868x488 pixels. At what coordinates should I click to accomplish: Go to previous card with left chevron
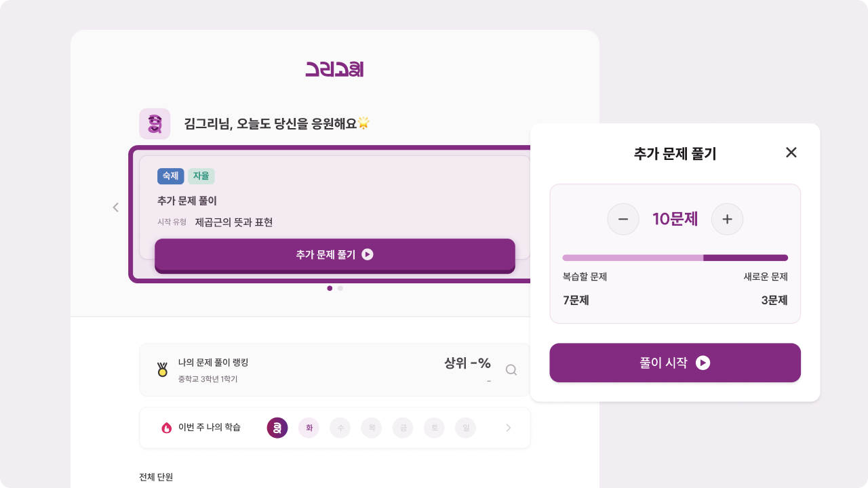(x=116, y=207)
